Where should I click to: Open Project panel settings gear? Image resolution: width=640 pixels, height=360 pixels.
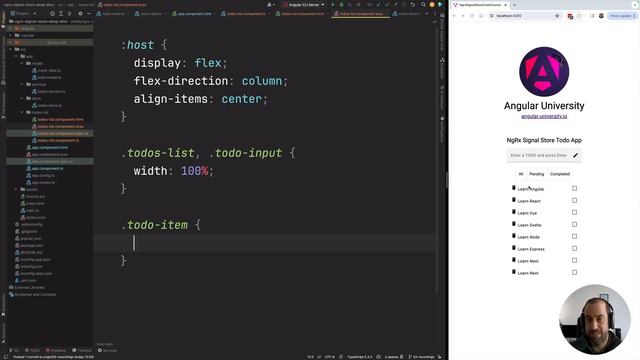(x=80, y=13)
